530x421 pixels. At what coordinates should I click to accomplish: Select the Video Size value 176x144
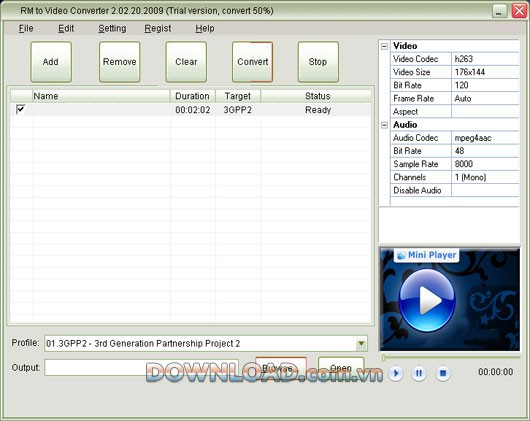click(x=485, y=72)
